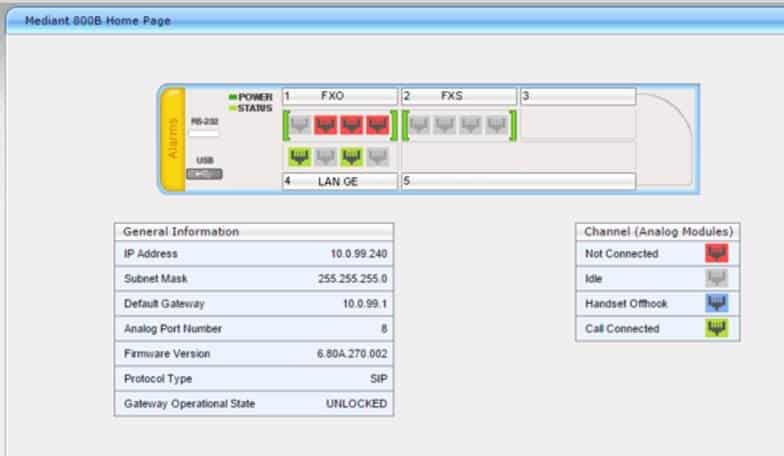Screen dimensions: 784x456
Task: Click the Analog Port Number row label
Action: coord(172,328)
